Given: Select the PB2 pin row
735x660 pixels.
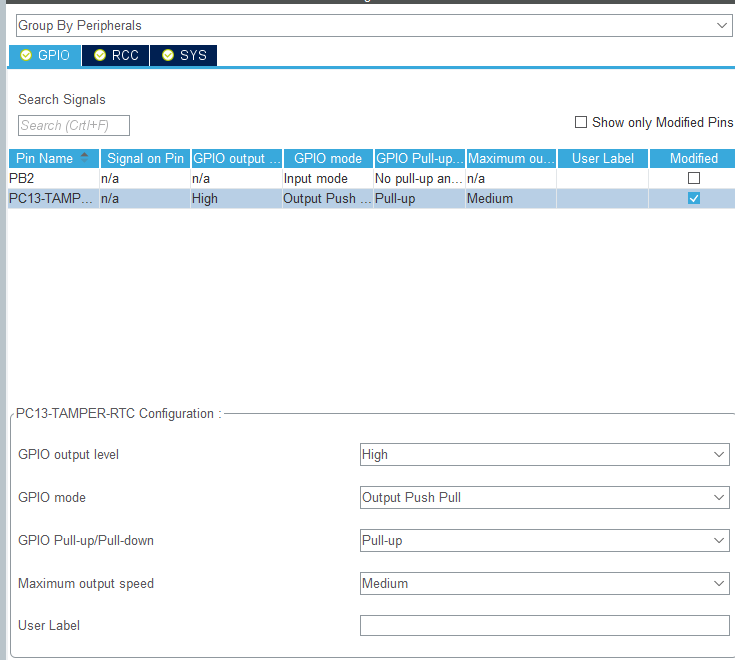Looking at the screenshot, I should pyautogui.click(x=371, y=179).
